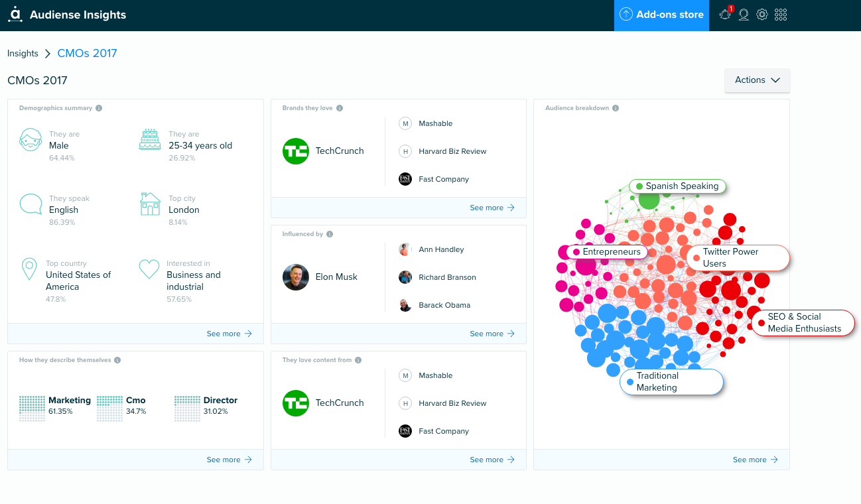The image size is (861, 504).
Task: Click Elon Musk profile photo
Action: click(296, 277)
